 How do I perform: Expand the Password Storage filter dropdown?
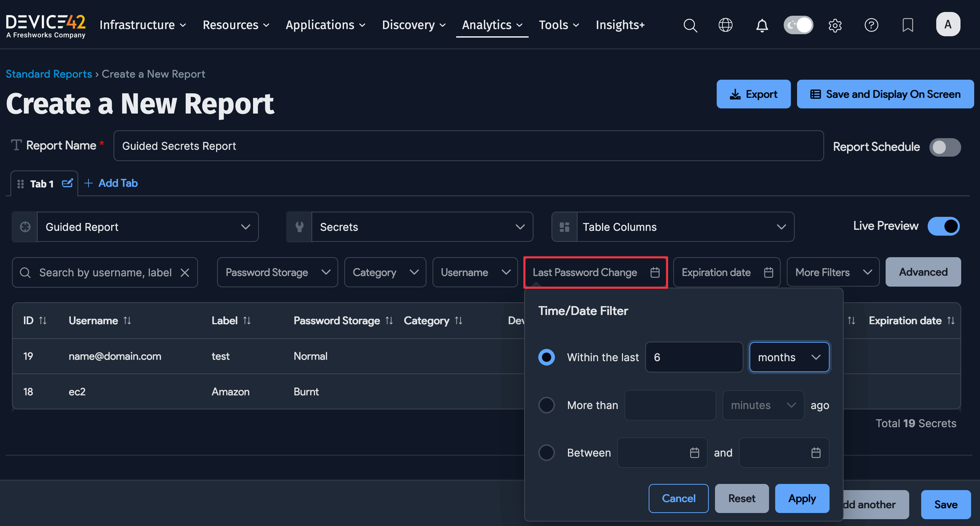[277, 273]
